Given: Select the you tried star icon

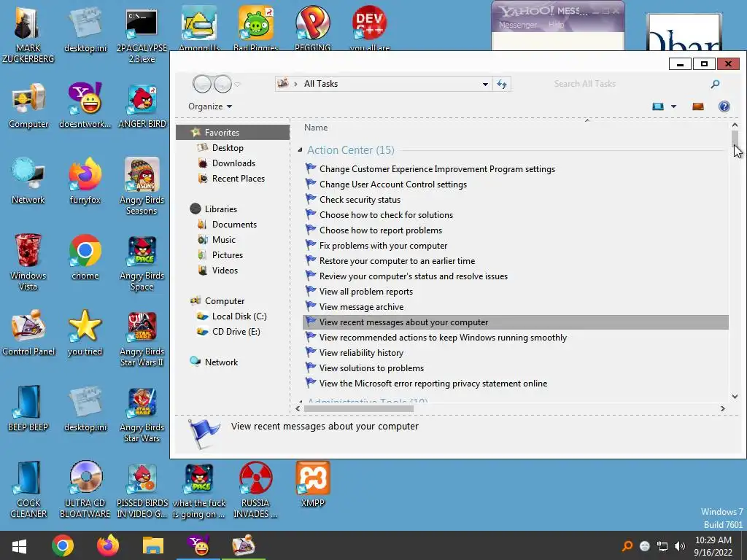Looking at the screenshot, I should [85, 332].
